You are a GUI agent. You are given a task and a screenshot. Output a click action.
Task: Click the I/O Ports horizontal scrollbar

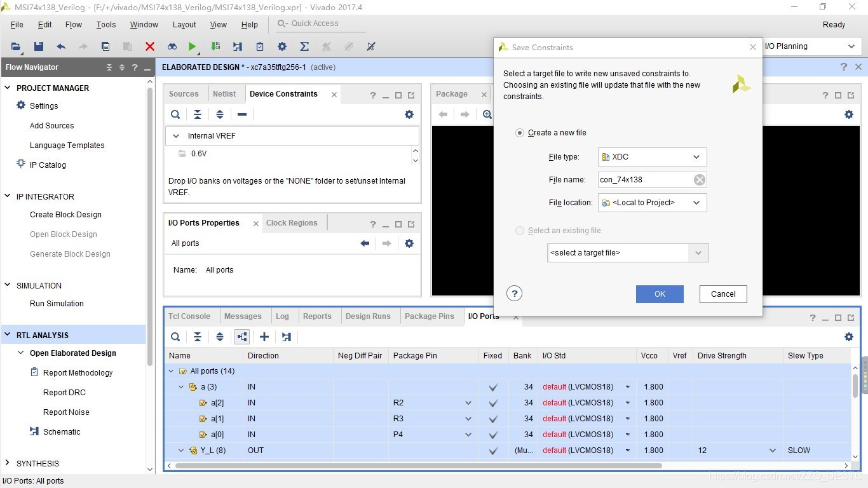418,466
